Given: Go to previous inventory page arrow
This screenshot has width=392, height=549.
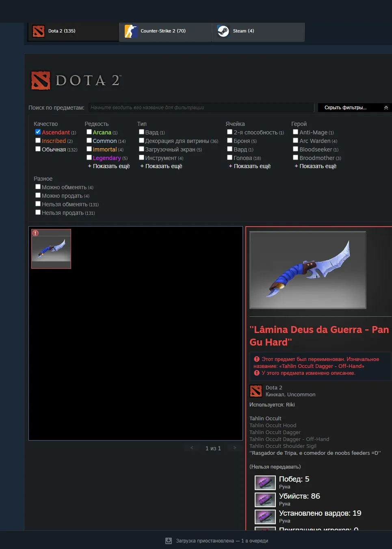Looking at the screenshot, I should click(192, 448).
